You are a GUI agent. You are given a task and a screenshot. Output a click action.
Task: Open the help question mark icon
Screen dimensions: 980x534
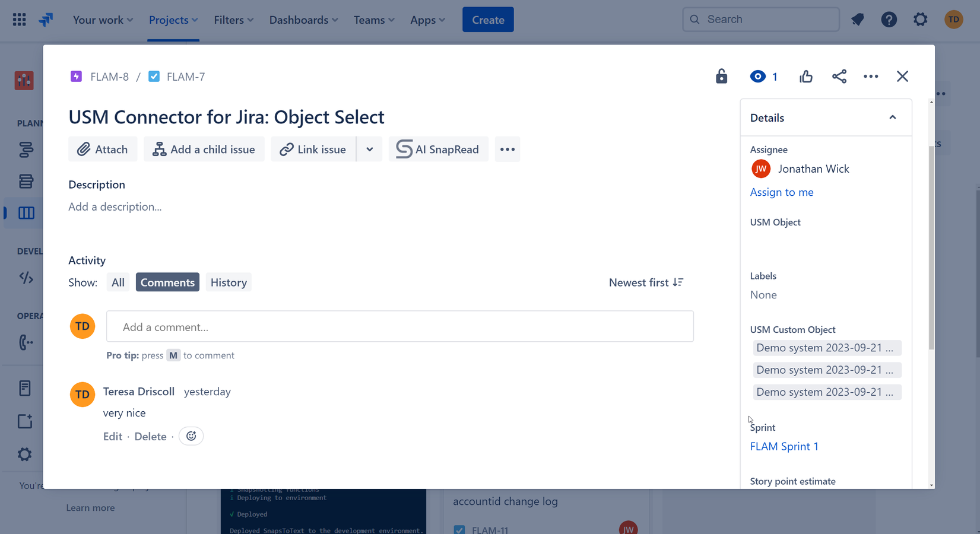(x=889, y=20)
